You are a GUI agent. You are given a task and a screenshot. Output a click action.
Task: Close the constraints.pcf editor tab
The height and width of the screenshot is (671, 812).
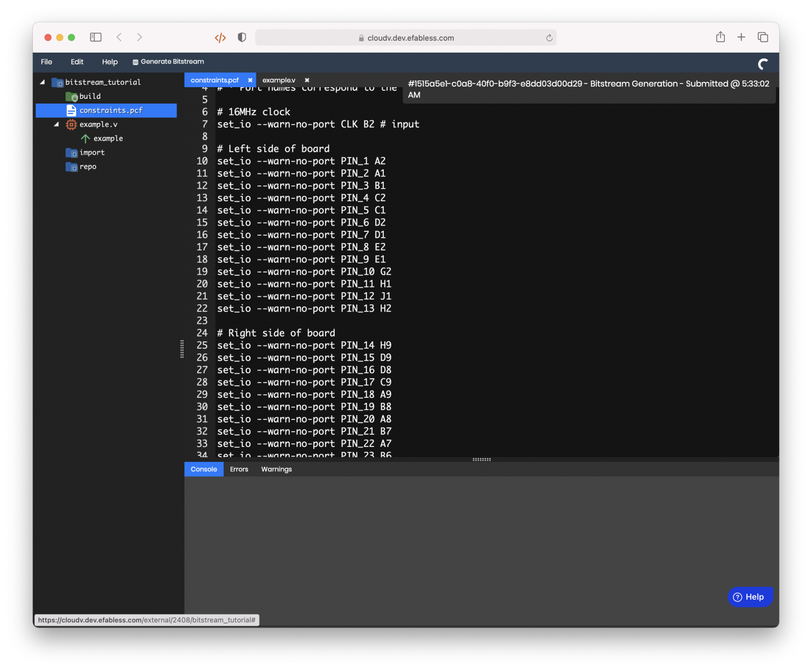pos(250,80)
